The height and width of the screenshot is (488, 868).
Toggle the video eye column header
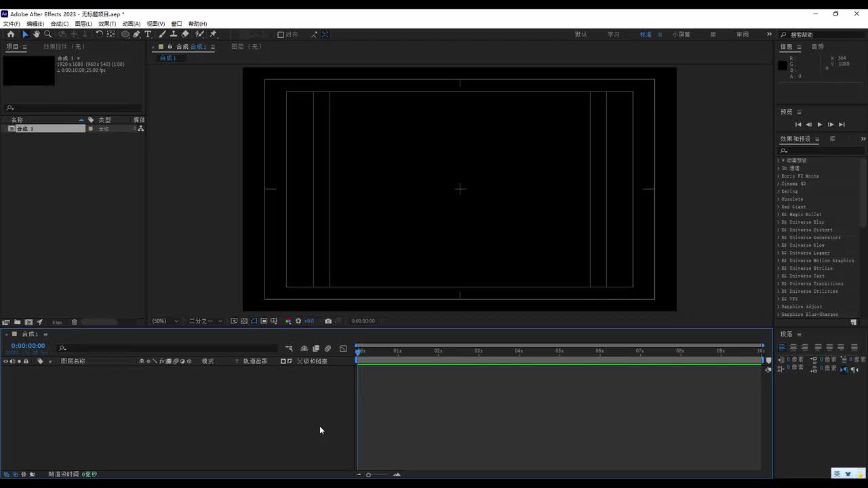(x=5, y=361)
